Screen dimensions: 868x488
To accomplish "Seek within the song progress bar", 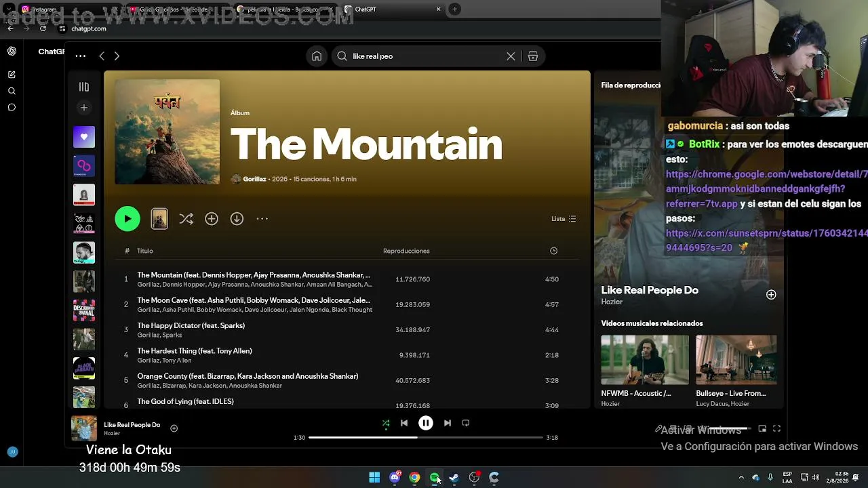I will coord(426,437).
